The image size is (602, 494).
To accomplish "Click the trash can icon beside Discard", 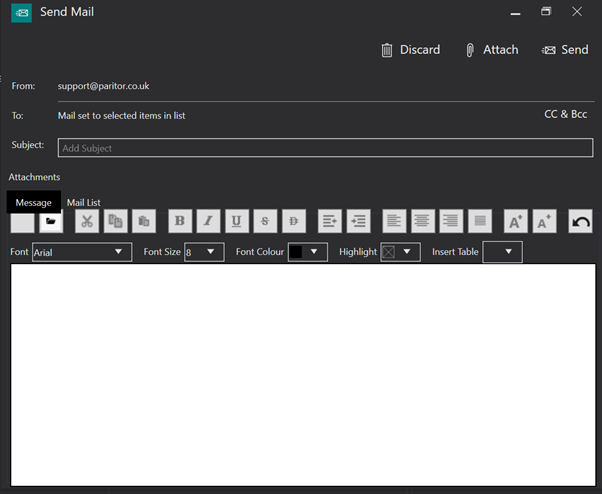I will pos(387,50).
